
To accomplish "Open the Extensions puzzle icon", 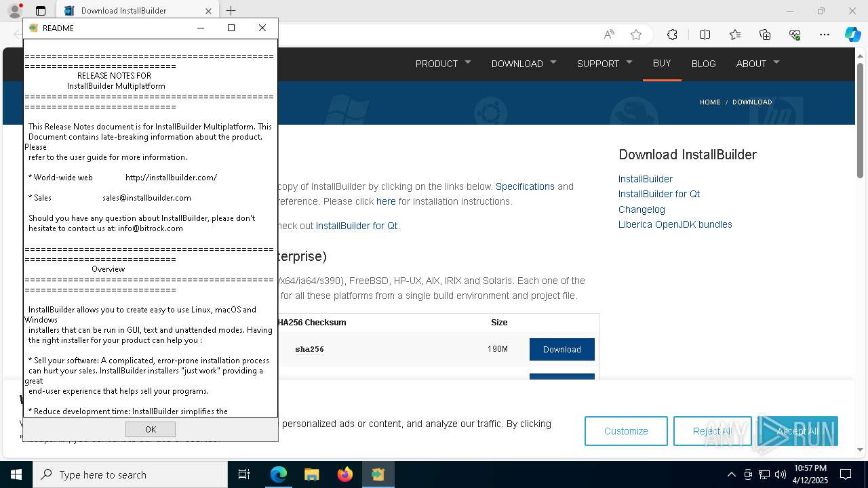I will (672, 35).
